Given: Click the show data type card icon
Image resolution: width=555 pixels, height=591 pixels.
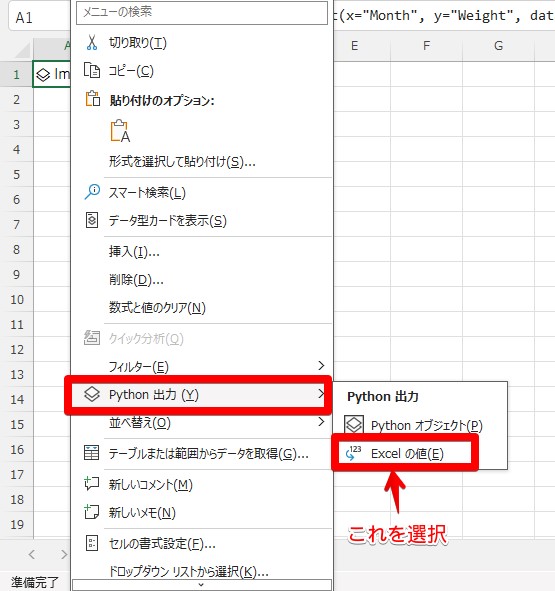Looking at the screenshot, I should [x=92, y=220].
